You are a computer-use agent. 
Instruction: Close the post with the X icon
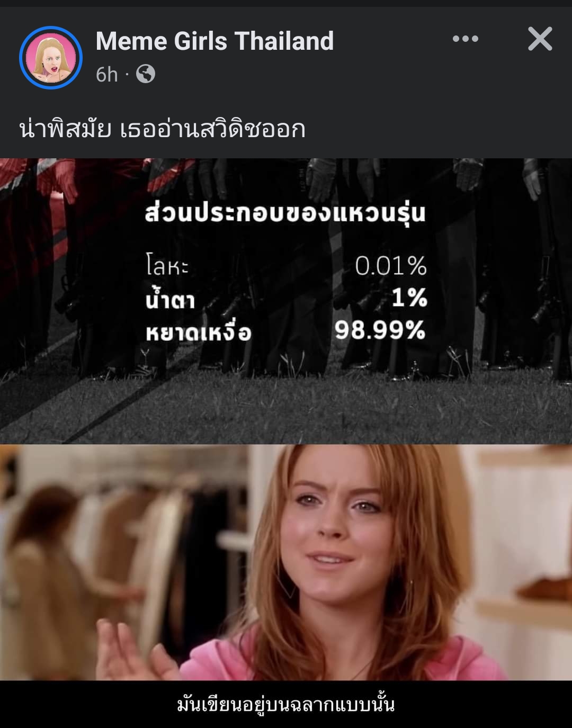[540, 39]
